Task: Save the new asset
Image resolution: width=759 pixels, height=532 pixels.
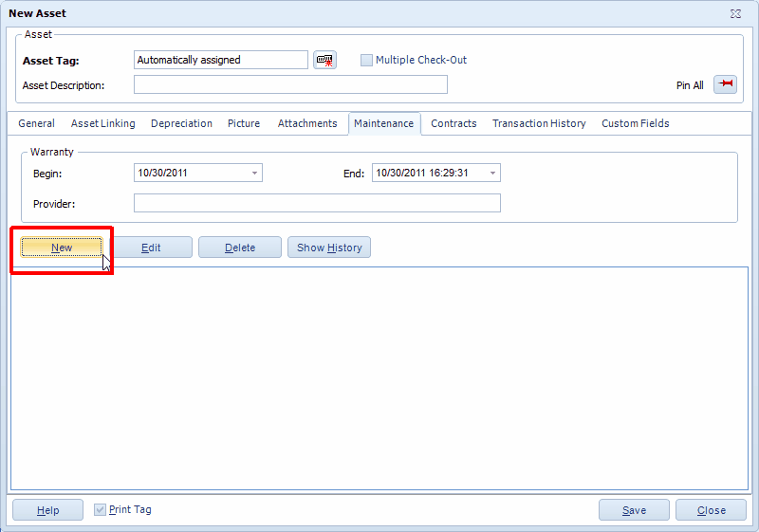Action: (x=634, y=510)
